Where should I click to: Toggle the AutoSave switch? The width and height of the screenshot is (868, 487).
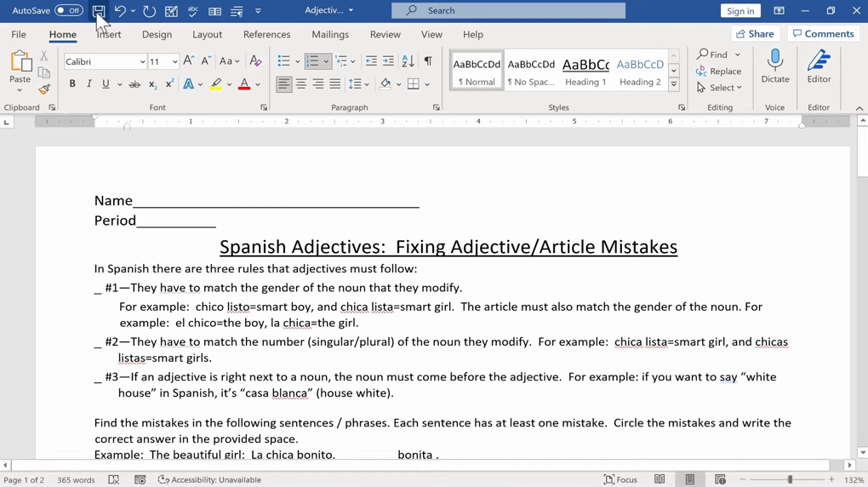pos(68,11)
